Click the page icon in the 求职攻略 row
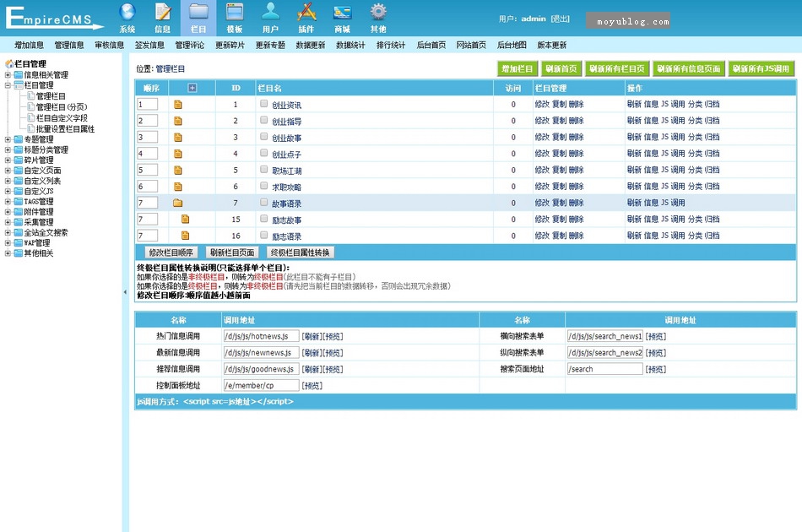The height and width of the screenshot is (532, 802). (x=178, y=186)
